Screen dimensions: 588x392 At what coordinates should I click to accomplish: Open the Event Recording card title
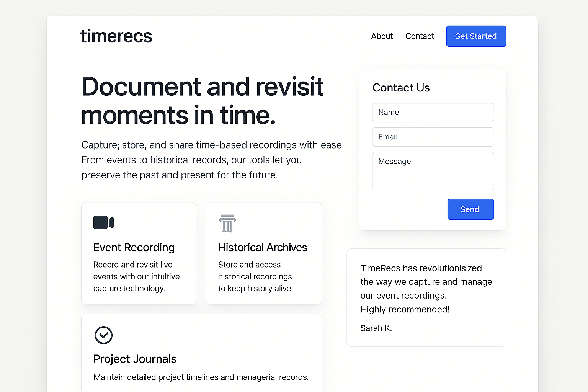click(134, 248)
